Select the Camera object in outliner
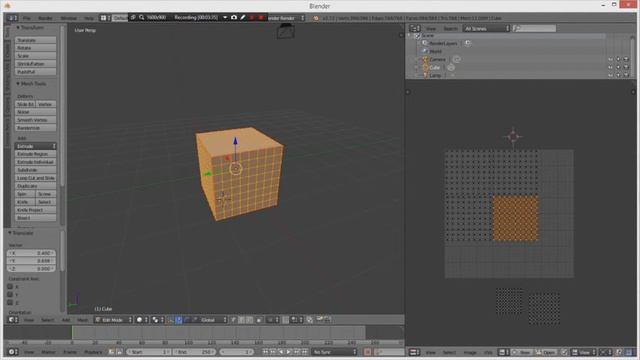 [x=437, y=60]
